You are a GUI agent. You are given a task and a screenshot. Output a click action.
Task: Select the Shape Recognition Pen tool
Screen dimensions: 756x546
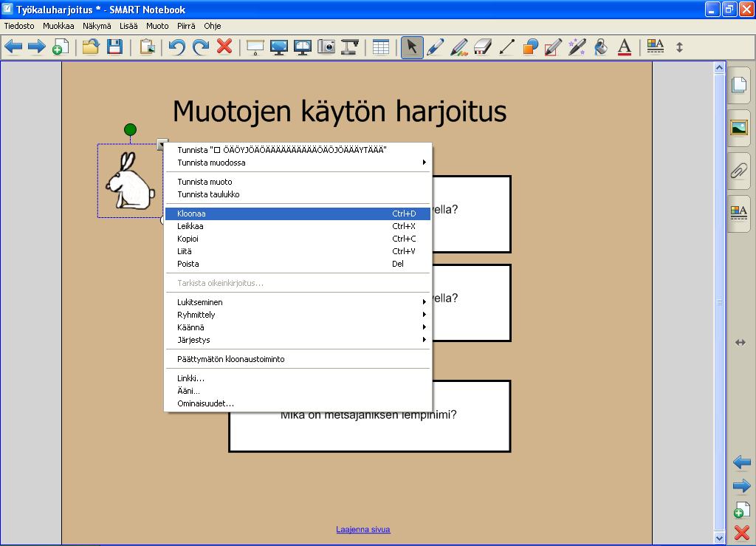coord(554,47)
